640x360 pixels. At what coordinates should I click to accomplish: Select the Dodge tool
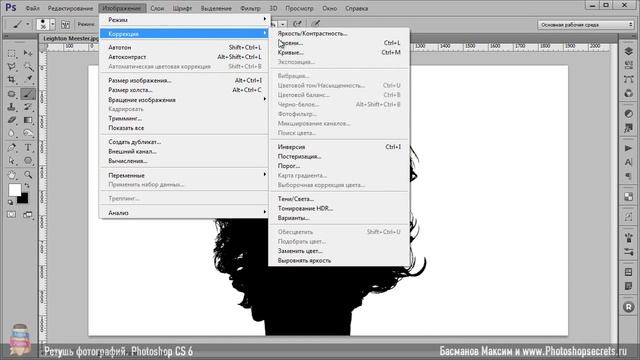click(28, 133)
